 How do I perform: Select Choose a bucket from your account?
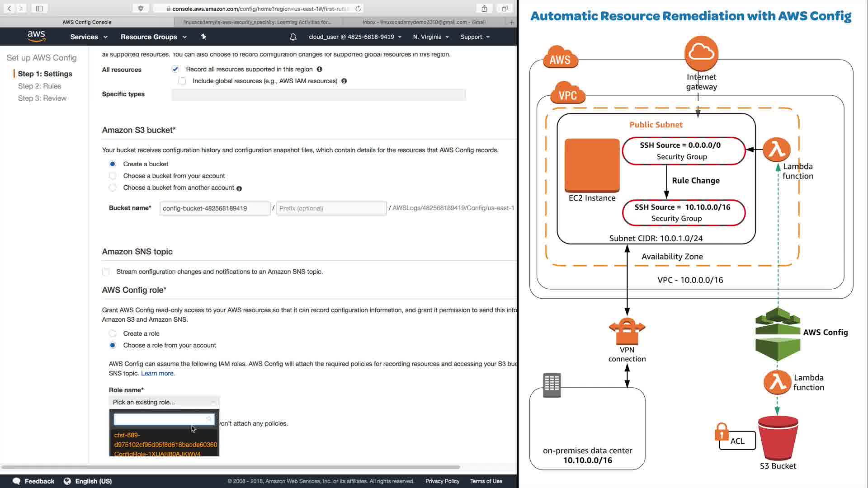tap(113, 176)
